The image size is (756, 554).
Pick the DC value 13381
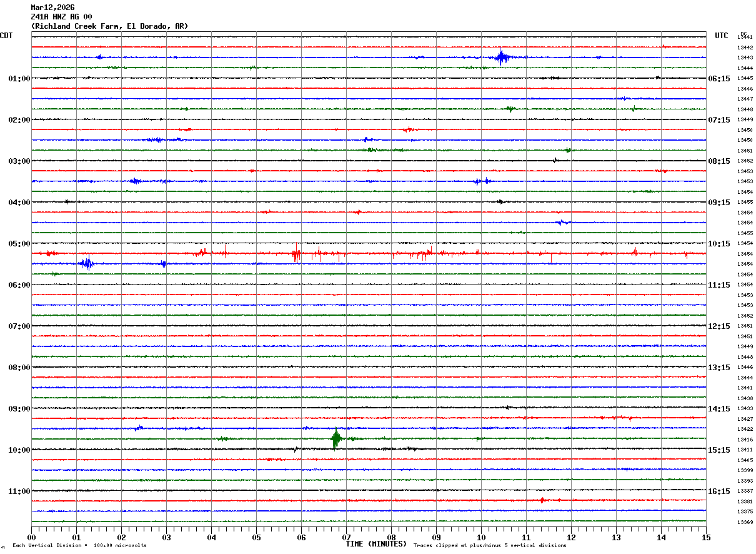(x=745, y=501)
